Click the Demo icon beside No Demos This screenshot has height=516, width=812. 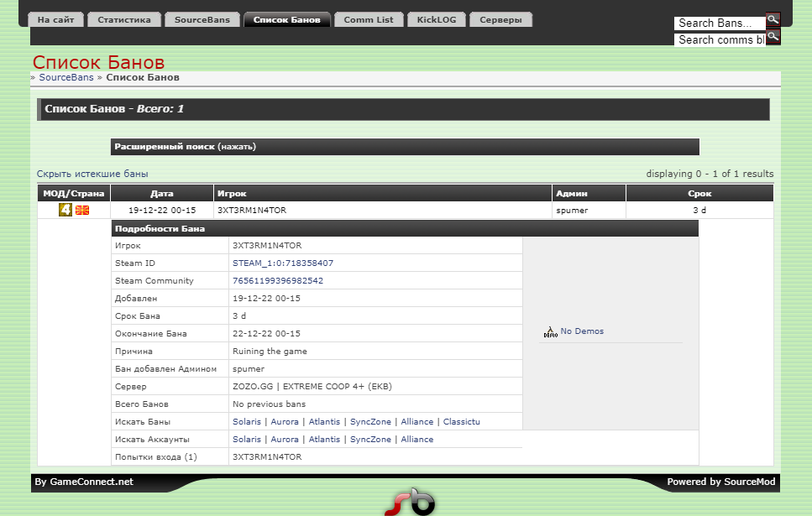coord(550,331)
